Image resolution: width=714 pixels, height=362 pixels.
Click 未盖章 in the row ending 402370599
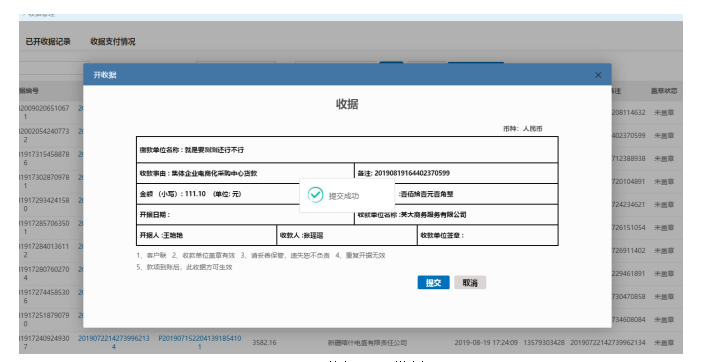coord(664,136)
